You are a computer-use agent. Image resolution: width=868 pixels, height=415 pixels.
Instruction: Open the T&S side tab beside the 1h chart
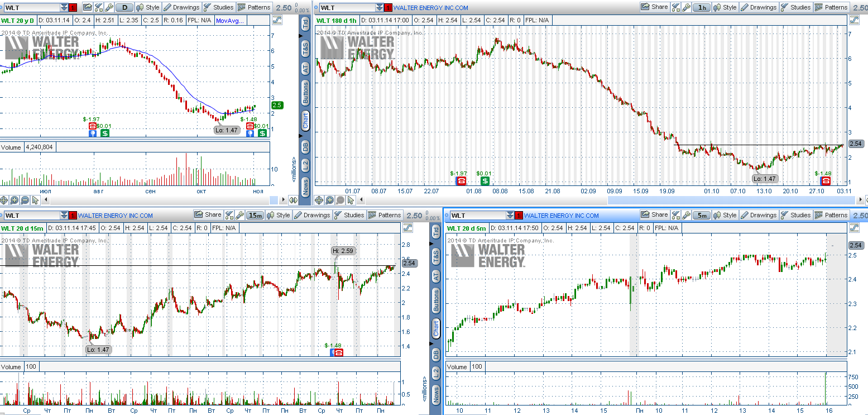(x=305, y=48)
